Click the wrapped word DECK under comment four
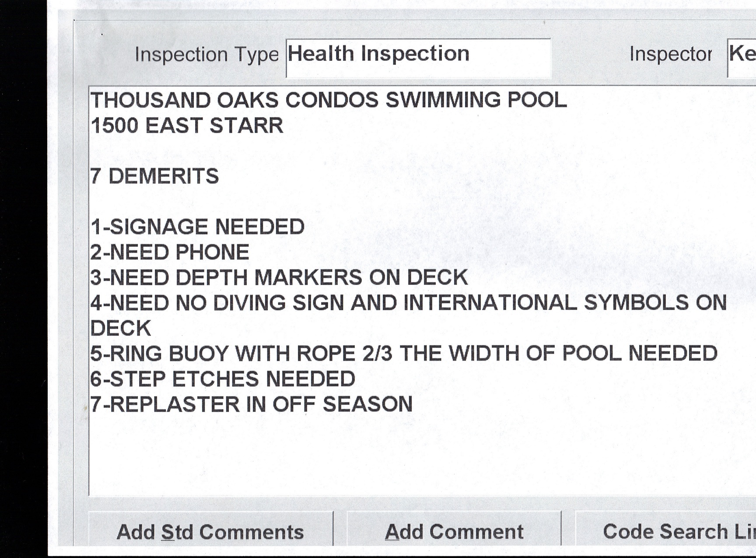Screen dimensions: 756x558 pos(121,329)
